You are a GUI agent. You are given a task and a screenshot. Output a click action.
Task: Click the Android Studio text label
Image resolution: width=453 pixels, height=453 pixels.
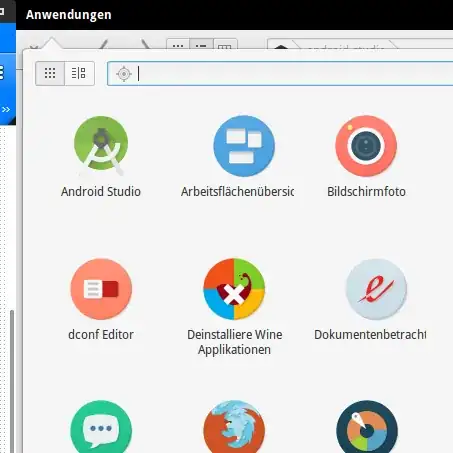coord(101,192)
